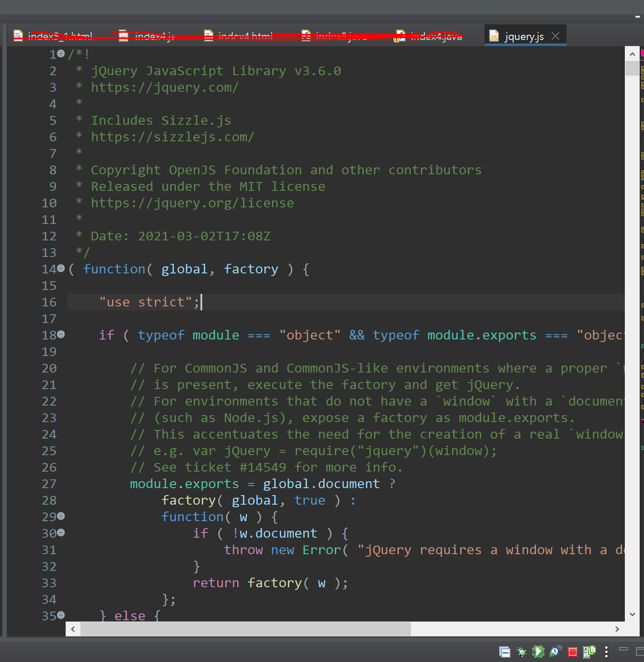The width and height of the screenshot is (644, 662).
Task: Click the https://jquery.org/license comment
Action: (192, 203)
